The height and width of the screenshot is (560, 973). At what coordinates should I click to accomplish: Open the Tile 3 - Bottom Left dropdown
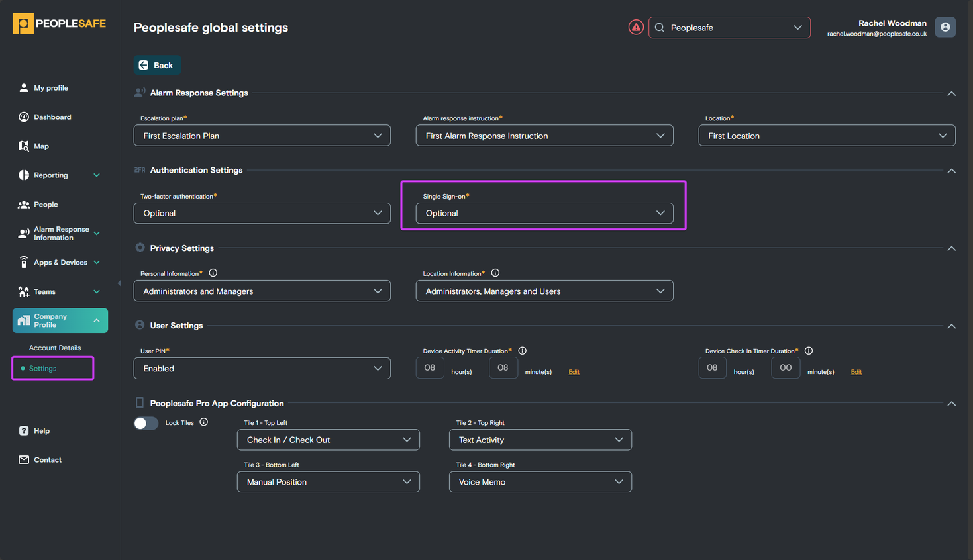pos(329,482)
